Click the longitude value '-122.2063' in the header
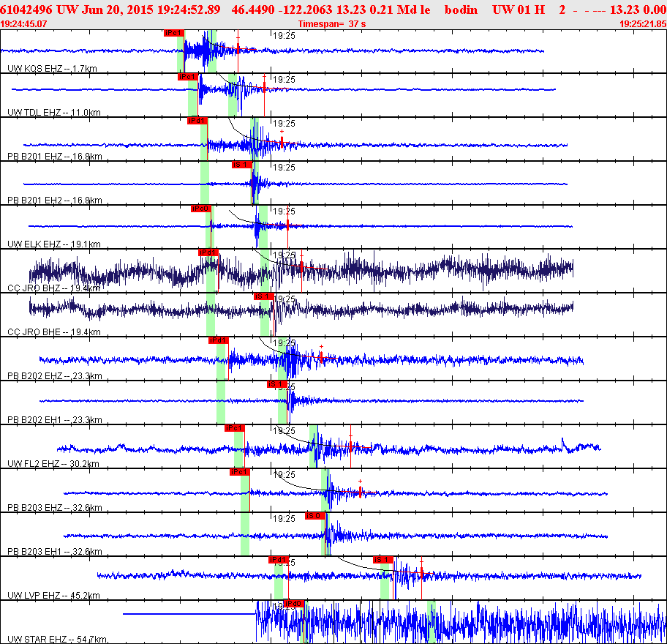The width and height of the screenshot is (667, 644). (305, 10)
